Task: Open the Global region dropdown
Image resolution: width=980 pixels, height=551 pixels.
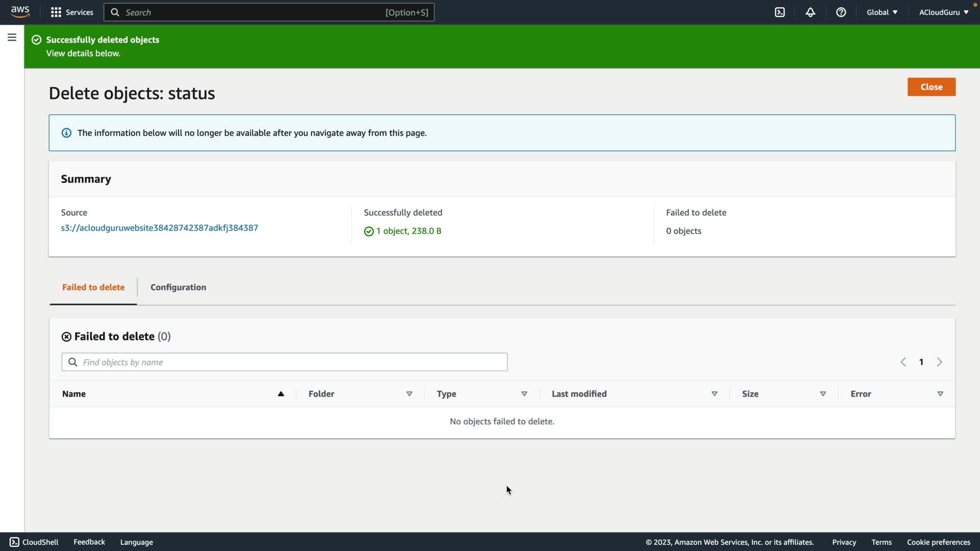Action: [x=881, y=12]
